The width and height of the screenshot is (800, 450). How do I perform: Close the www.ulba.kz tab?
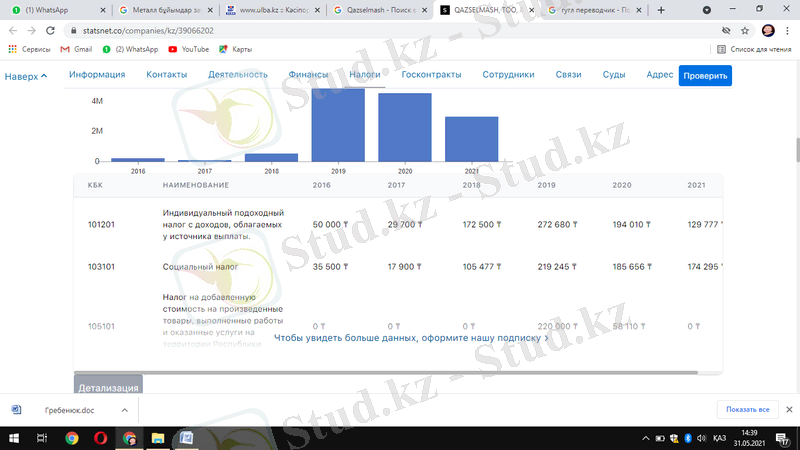[x=317, y=10]
